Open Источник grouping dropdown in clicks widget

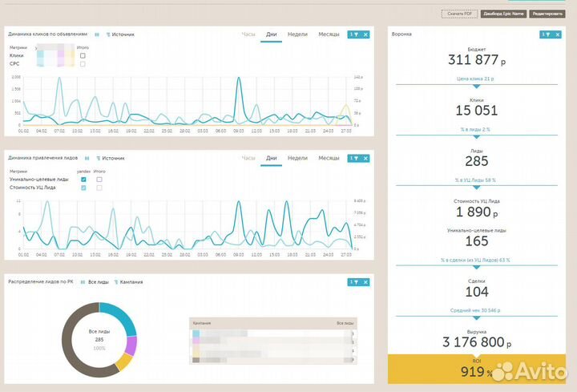point(120,35)
